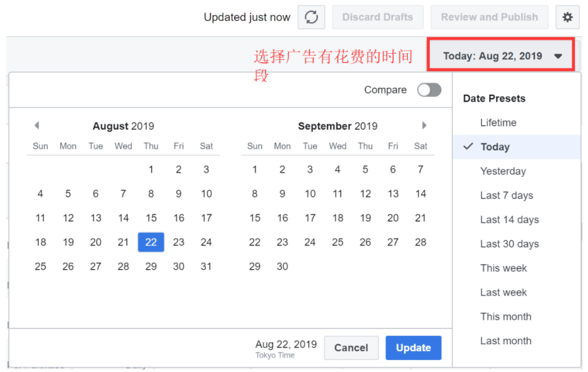Select the Last month preset

point(505,341)
